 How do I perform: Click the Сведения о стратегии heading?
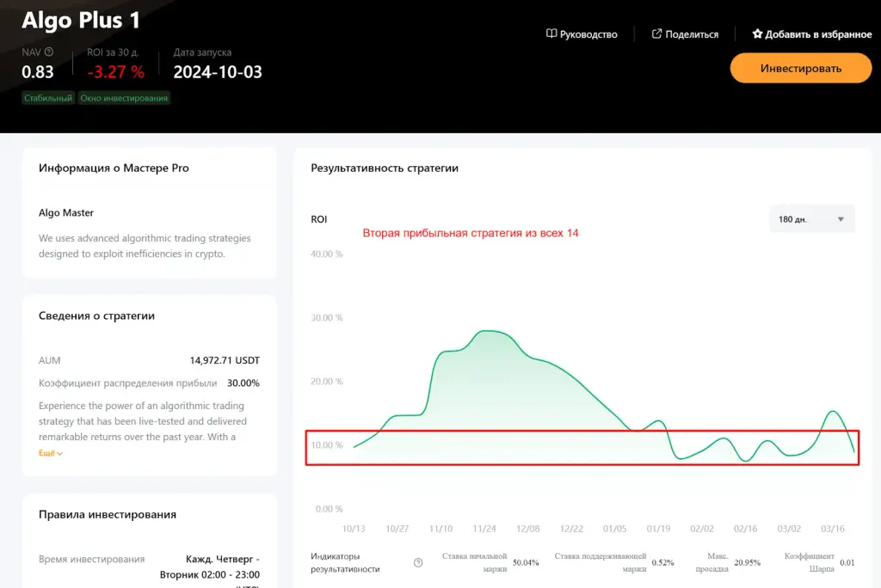click(x=96, y=315)
